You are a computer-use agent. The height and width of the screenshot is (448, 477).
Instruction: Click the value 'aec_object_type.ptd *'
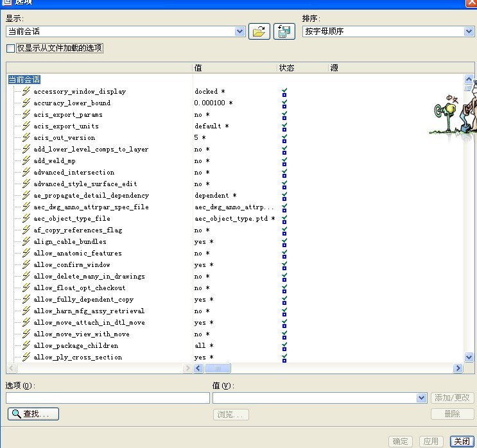(x=235, y=218)
